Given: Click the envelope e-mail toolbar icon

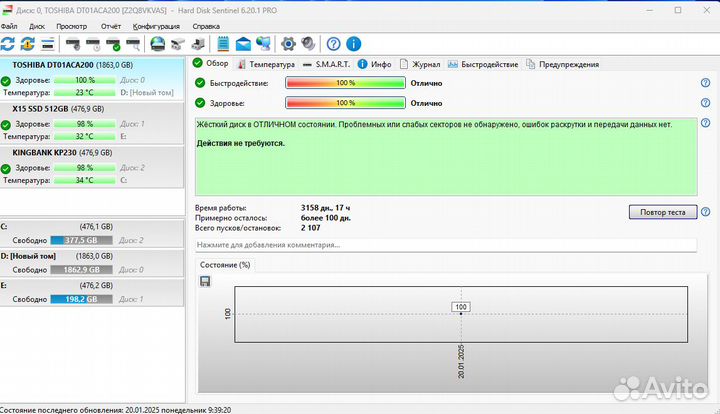Looking at the screenshot, I should [243, 44].
